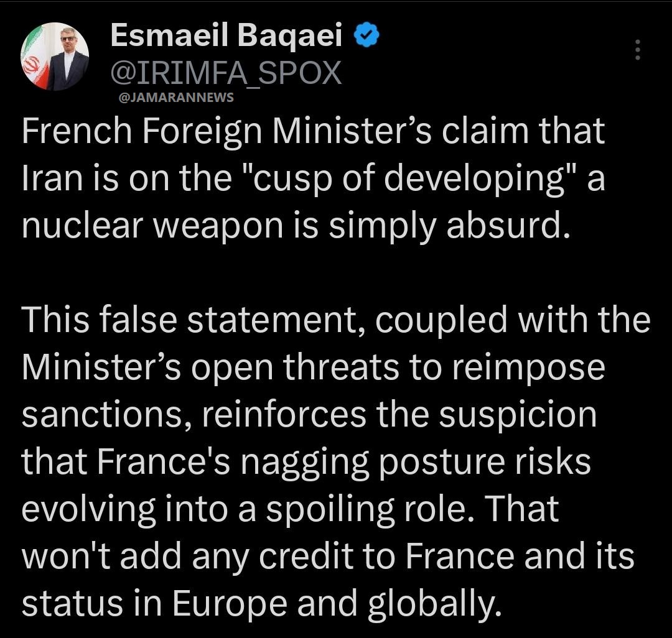
Task: Click the line "Minister's open threats to reimpose"
Action: (313, 366)
